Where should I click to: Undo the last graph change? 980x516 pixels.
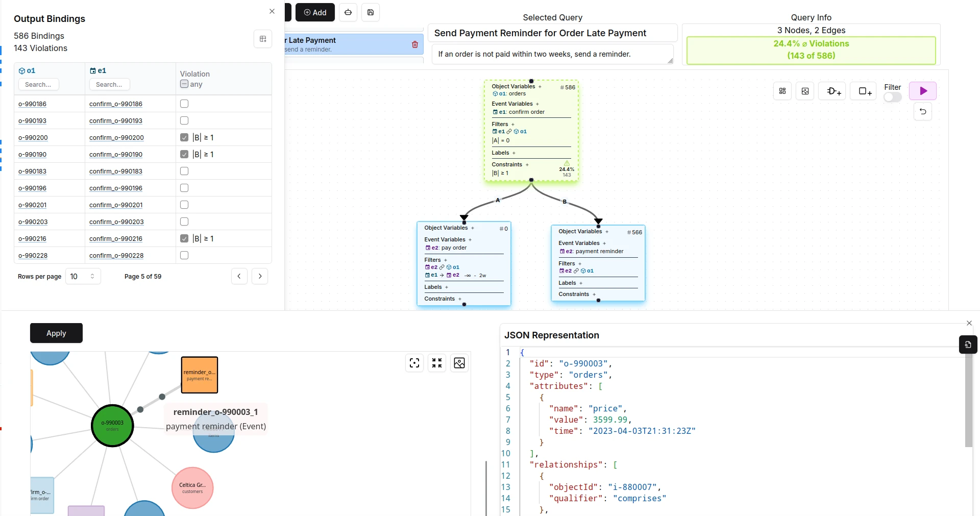pos(923,111)
